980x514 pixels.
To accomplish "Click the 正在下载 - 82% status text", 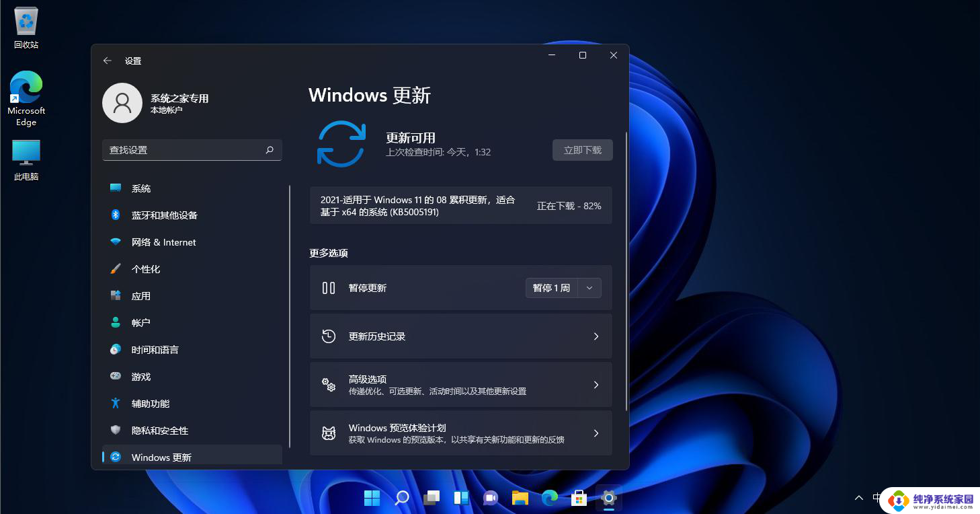I will 569,206.
